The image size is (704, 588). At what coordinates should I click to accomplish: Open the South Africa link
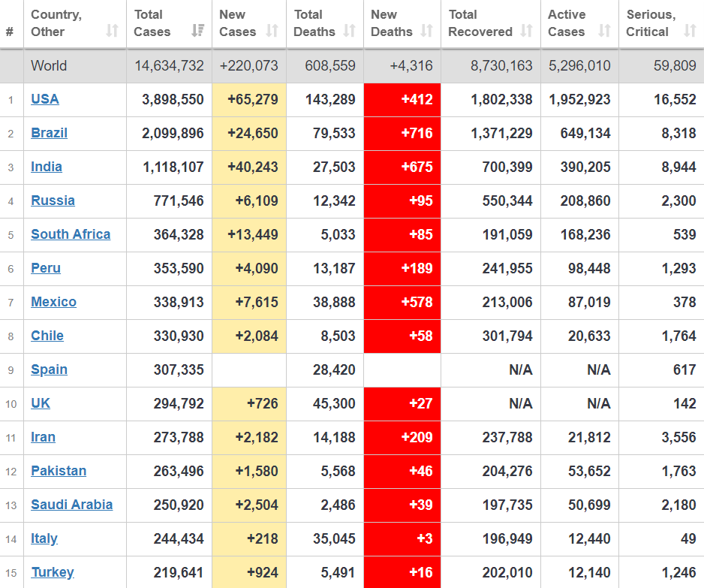click(x=71, y=234)
